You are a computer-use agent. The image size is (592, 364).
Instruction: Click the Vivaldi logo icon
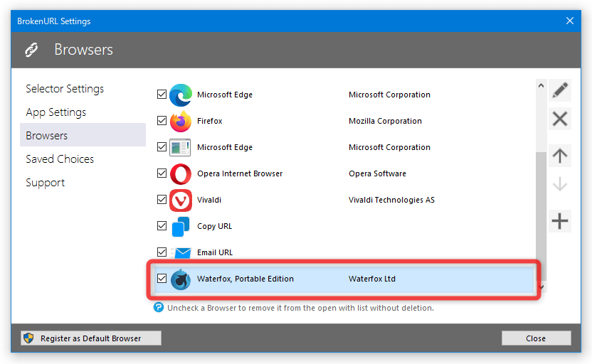coord(181,200)
